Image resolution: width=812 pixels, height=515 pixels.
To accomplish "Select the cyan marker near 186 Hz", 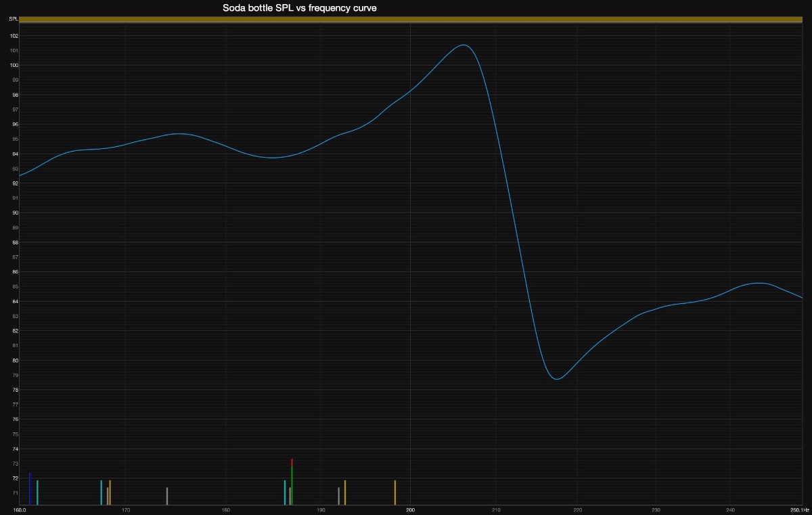I will (285, 492).
